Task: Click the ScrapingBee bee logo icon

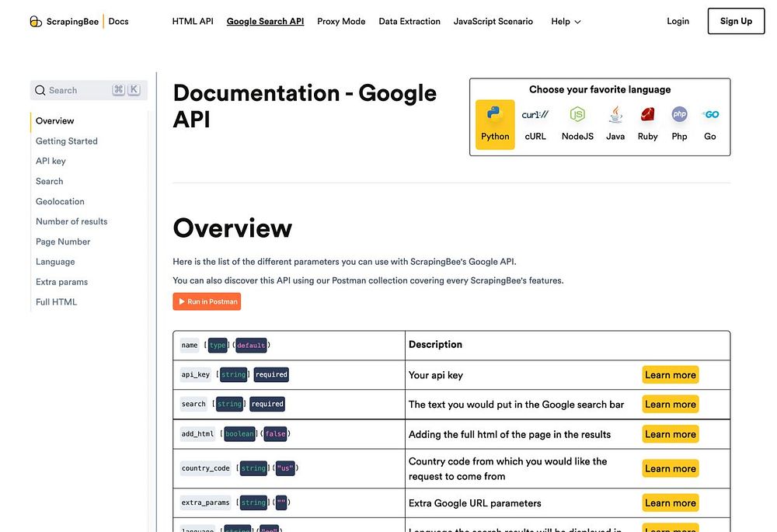Action: pyautogui.click(x=36, y=21)
